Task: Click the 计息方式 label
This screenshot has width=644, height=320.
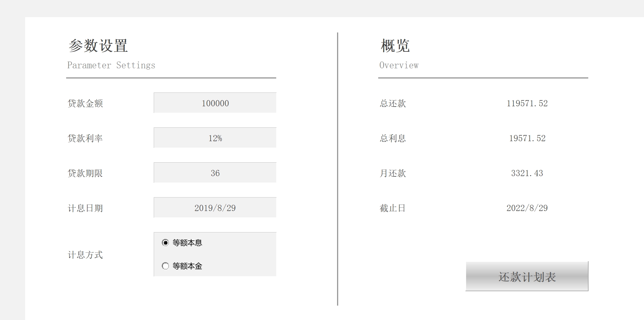Action: coord(85,255)
